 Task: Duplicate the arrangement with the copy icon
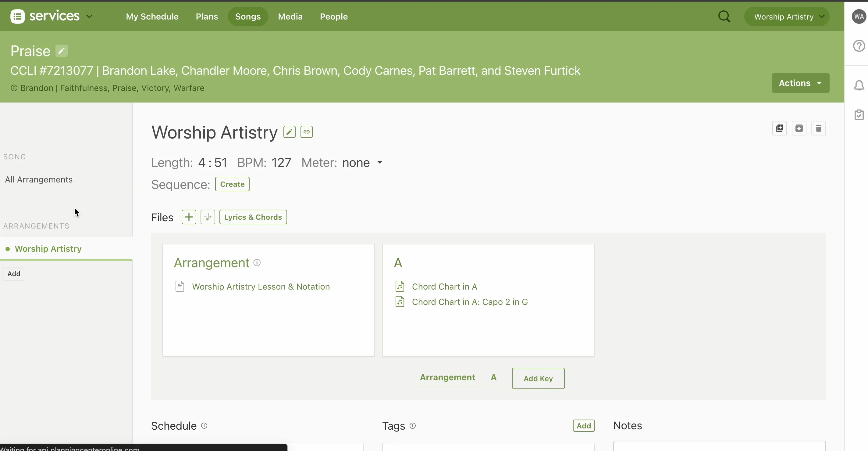[x=780, y=128]
